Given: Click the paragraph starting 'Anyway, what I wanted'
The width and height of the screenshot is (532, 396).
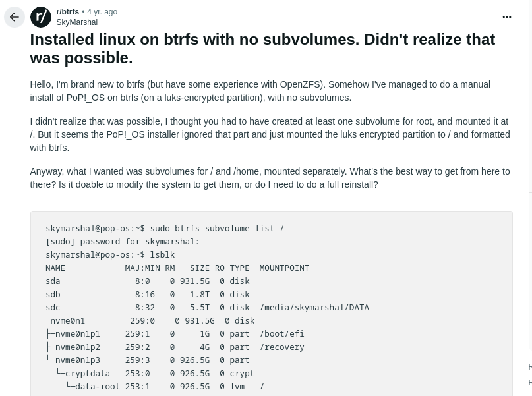Looking at the screenshot, I should (270, 178).
